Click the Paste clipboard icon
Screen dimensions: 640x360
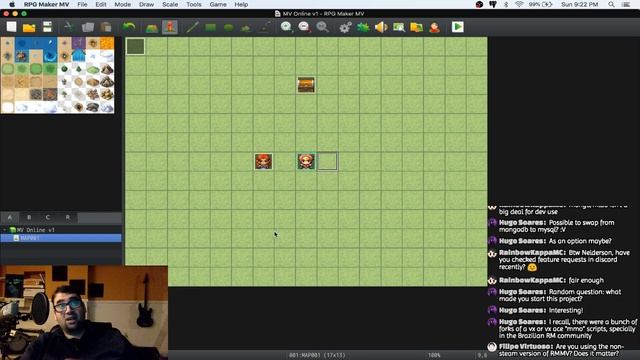[106, 27]
